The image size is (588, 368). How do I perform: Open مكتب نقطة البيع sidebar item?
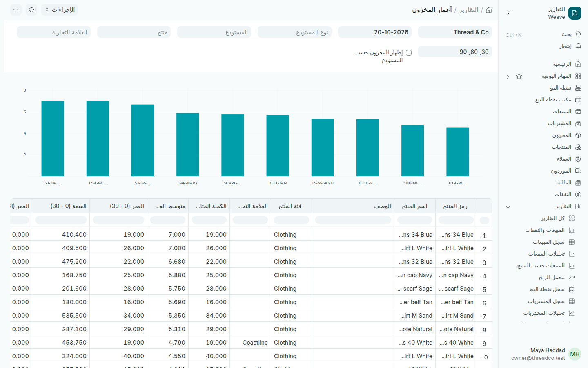tap(558, 100)
